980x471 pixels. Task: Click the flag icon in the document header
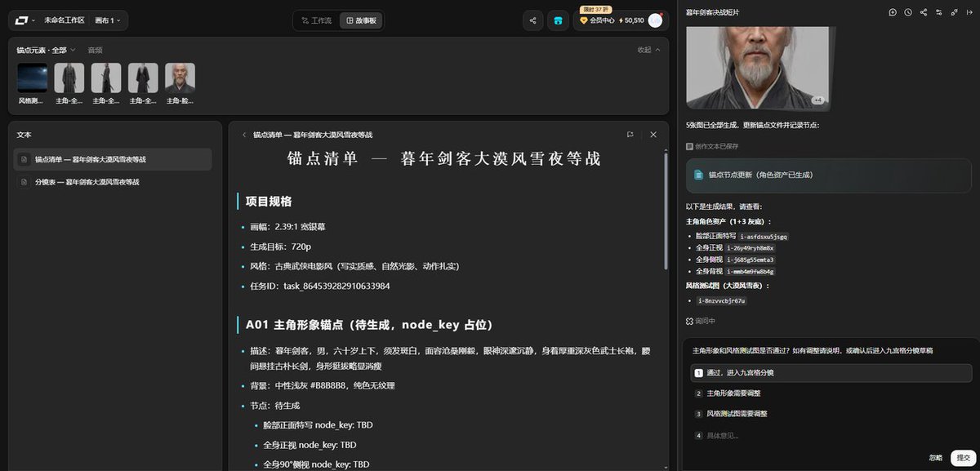point(630,135)
